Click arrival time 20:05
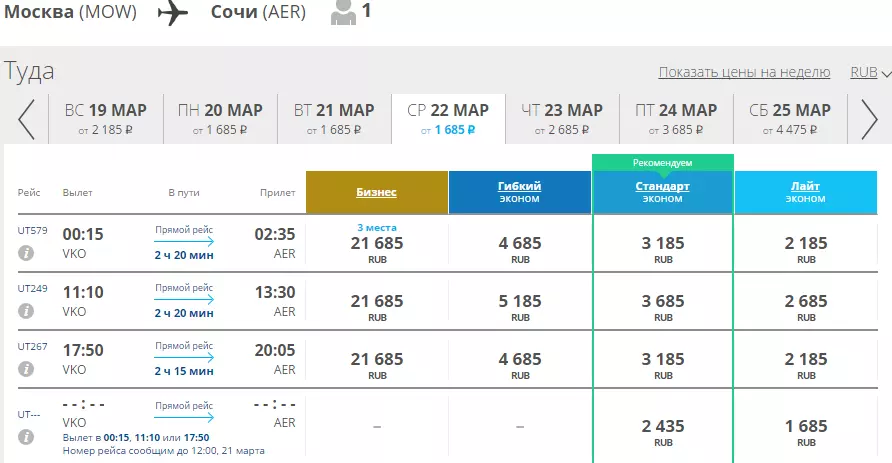892x463 pixels. click(x=275, y=350)
